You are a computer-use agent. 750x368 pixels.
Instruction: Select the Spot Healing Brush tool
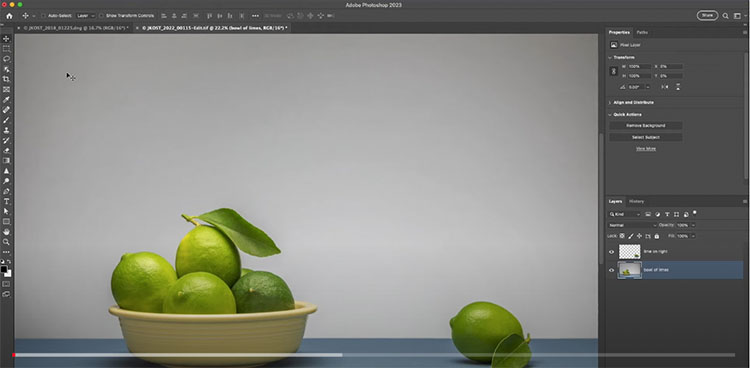coord(6,110)
